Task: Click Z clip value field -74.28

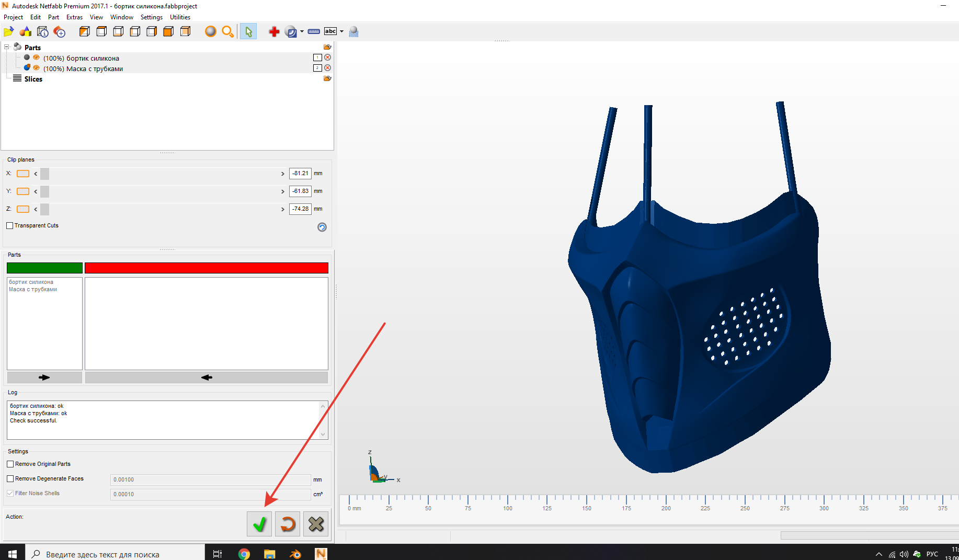Action: [x=300, y=209]
